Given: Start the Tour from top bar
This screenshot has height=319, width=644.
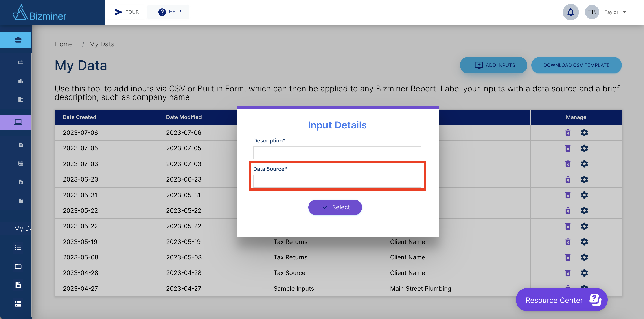Looking at the screenshot, I should point(127,12).
